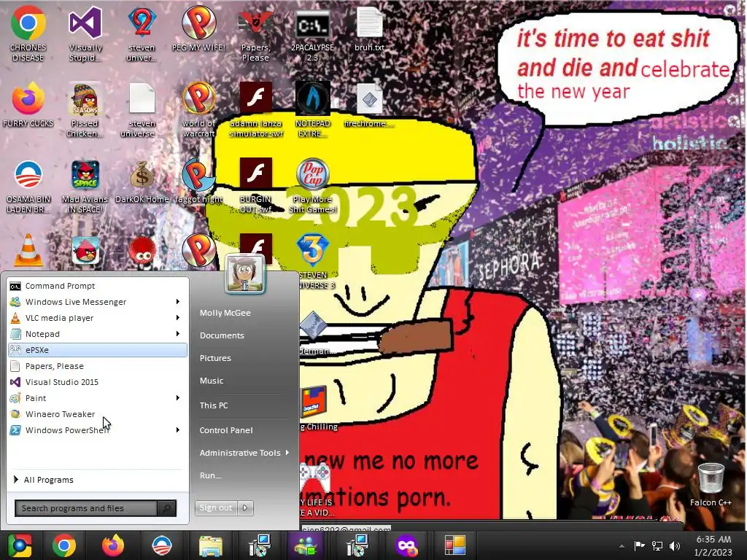
Task: Show hidden system tray icons
Action: 622,546
